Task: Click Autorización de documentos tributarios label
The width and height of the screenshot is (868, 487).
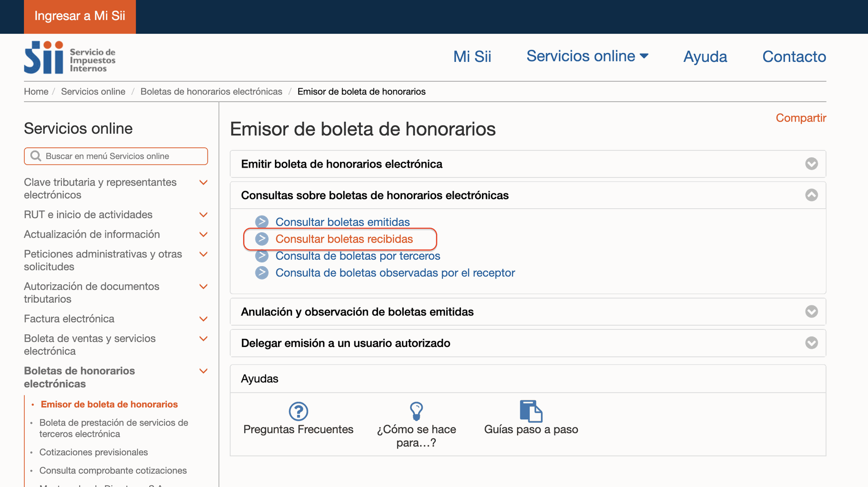Action: coord(92,293)
